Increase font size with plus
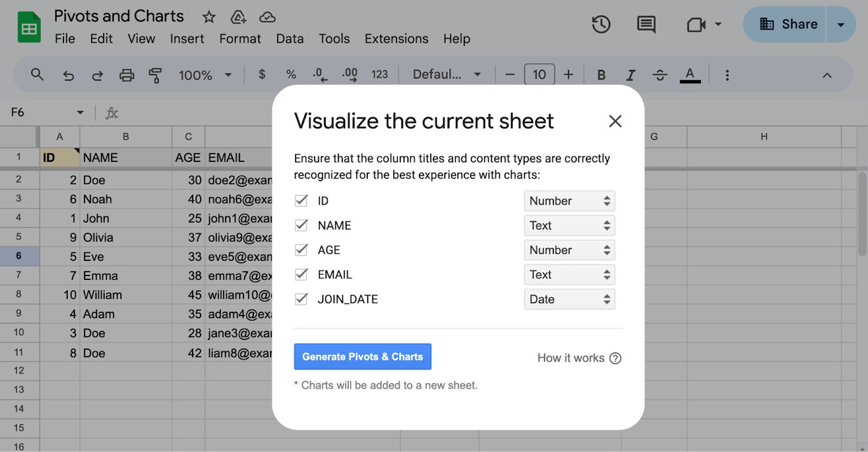 (x=569, y=75)
